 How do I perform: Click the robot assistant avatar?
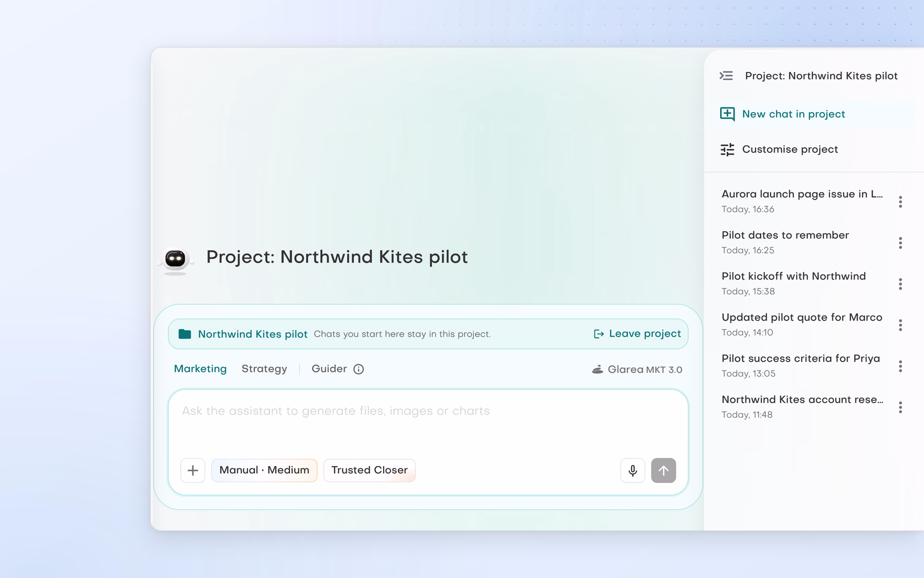click(x=176, y=260)
